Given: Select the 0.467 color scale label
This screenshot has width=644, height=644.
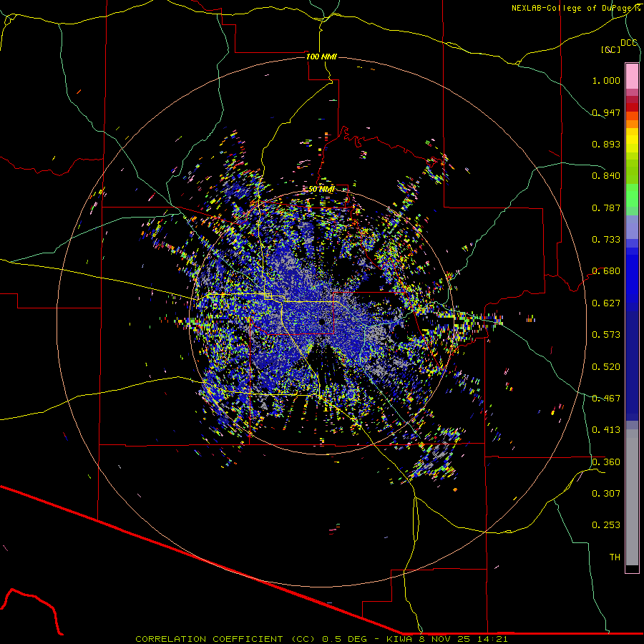Looking at the screenshot, I should (606, 399).
